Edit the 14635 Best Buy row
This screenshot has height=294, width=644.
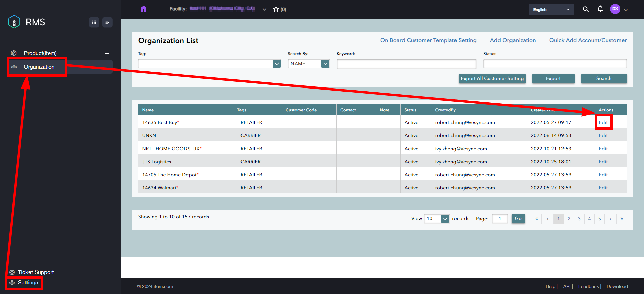click(x=603, y=122)
